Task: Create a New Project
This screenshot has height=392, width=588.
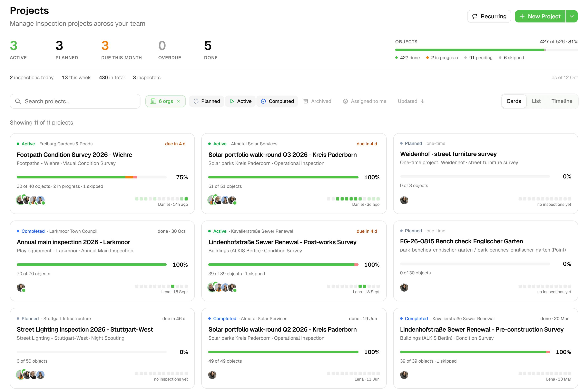Action: tap(540, 17)
